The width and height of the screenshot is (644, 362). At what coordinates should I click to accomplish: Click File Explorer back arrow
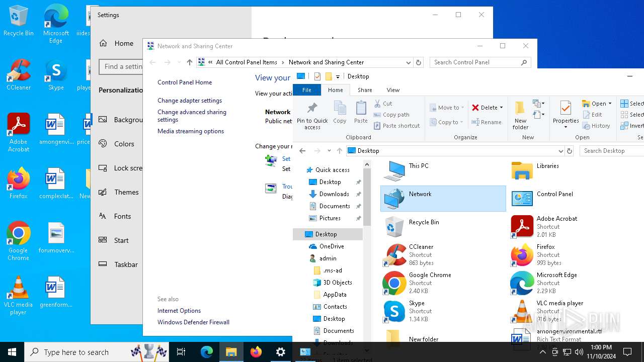(x=302, y=151)
